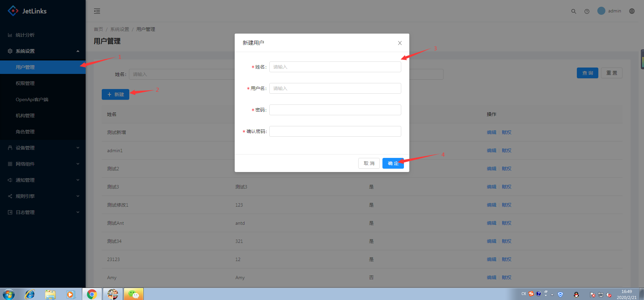Click the admin user avatar

click(601, 11)
